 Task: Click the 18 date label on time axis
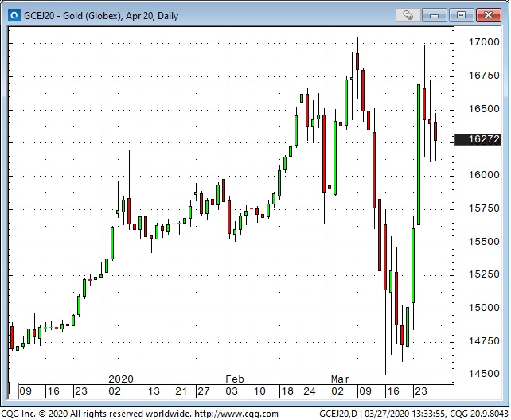[287, 391]
